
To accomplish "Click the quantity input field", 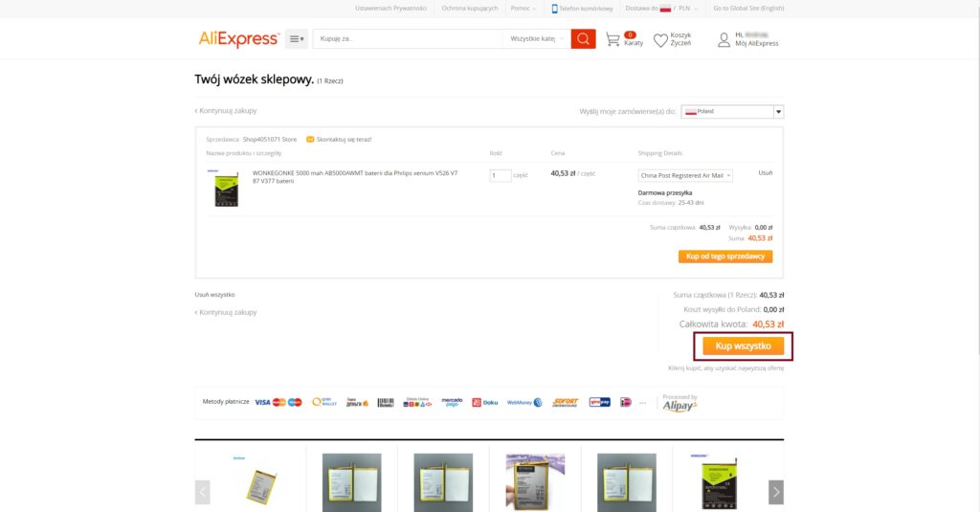I will [500, 176].
